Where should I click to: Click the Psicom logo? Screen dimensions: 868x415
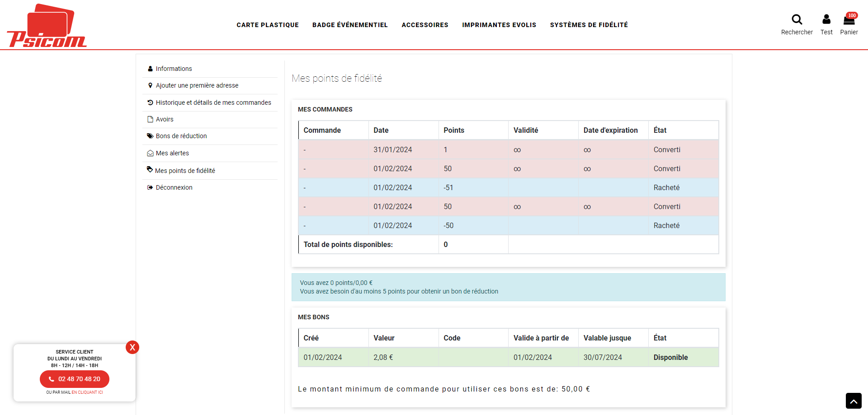47,26
